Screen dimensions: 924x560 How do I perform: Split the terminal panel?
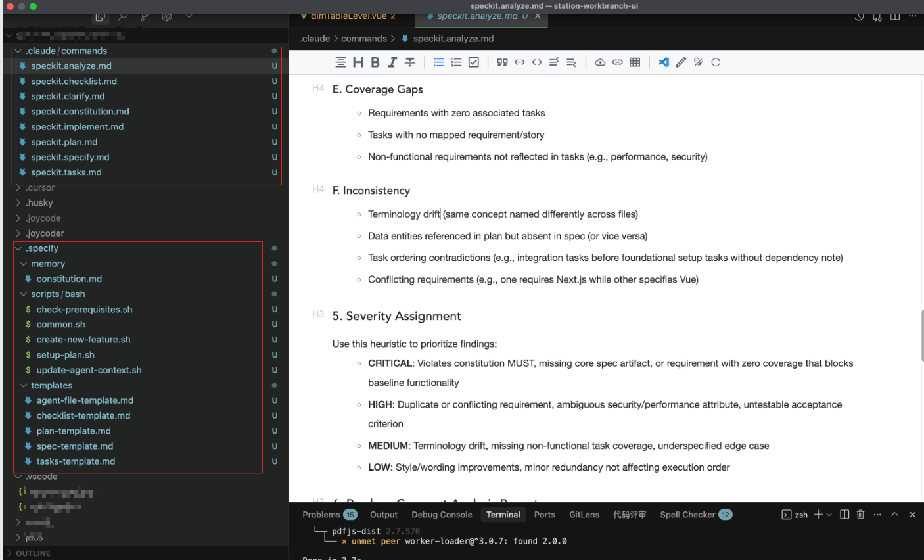tap(844, 515)
